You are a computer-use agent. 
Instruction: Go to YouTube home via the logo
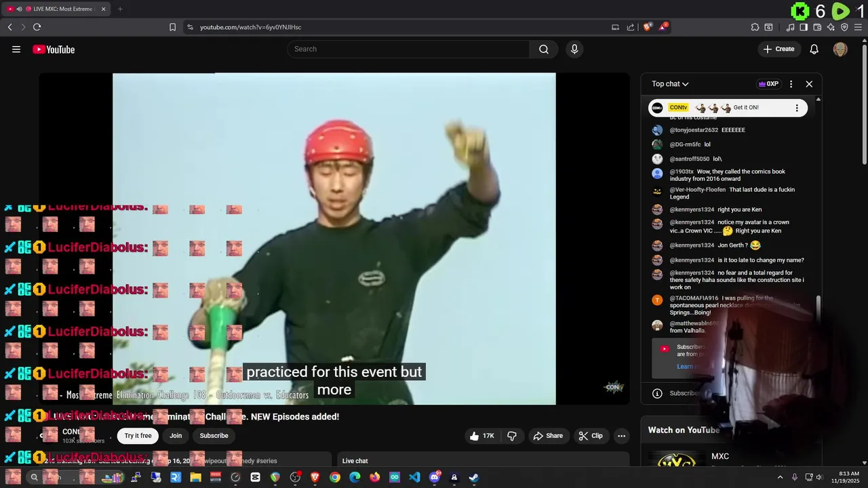coord(54,49)
